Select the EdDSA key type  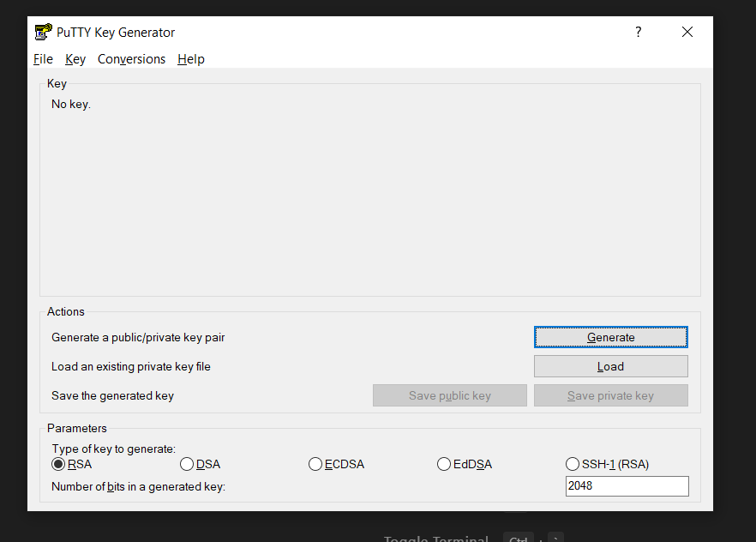pyautogui.click(x=444, y=463)
